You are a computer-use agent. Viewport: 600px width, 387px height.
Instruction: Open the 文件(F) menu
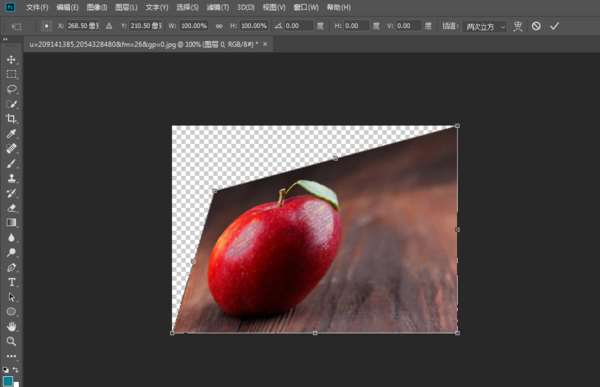[x=37, y=7]
